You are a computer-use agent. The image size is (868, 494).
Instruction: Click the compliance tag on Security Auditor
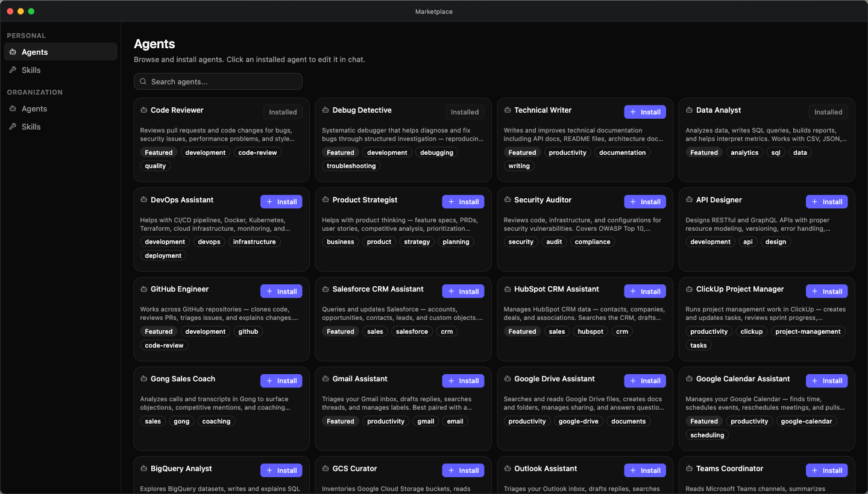(593, 242)
